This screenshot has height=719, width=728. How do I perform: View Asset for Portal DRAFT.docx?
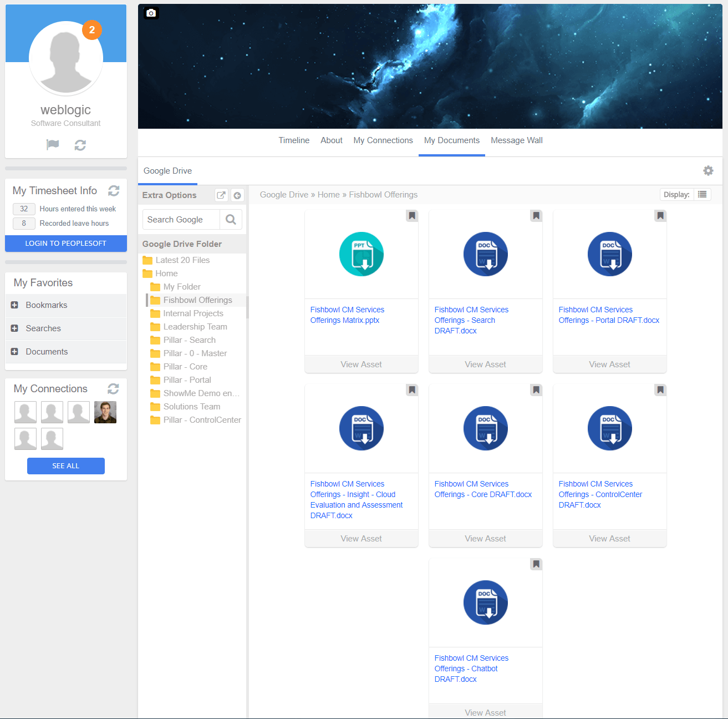[610, 364]
